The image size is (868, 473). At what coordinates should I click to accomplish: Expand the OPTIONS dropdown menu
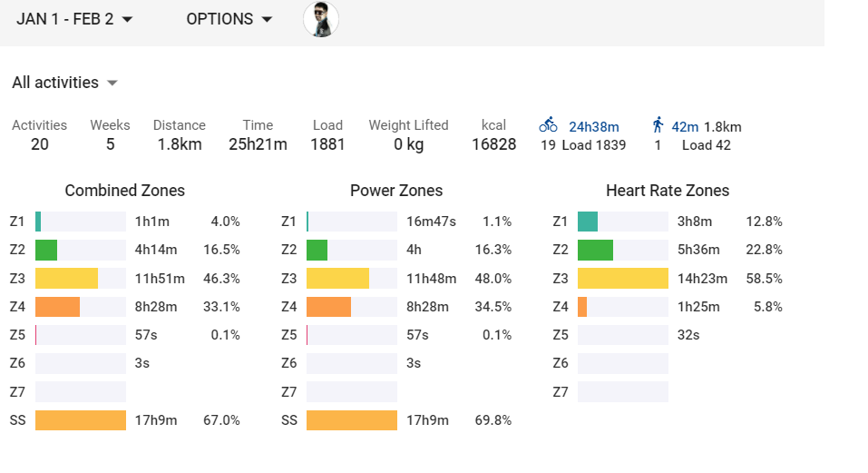[x=229, y=19]
